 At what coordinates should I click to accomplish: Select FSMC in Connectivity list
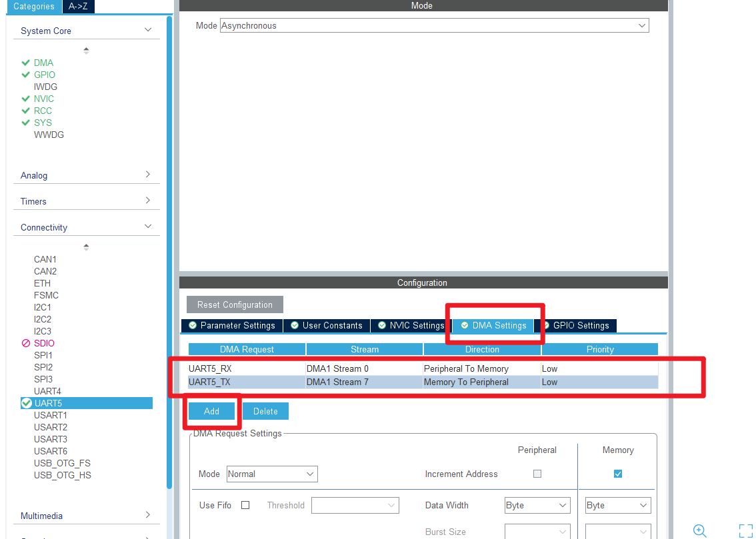pyautogui.click(x=46, y=295)
